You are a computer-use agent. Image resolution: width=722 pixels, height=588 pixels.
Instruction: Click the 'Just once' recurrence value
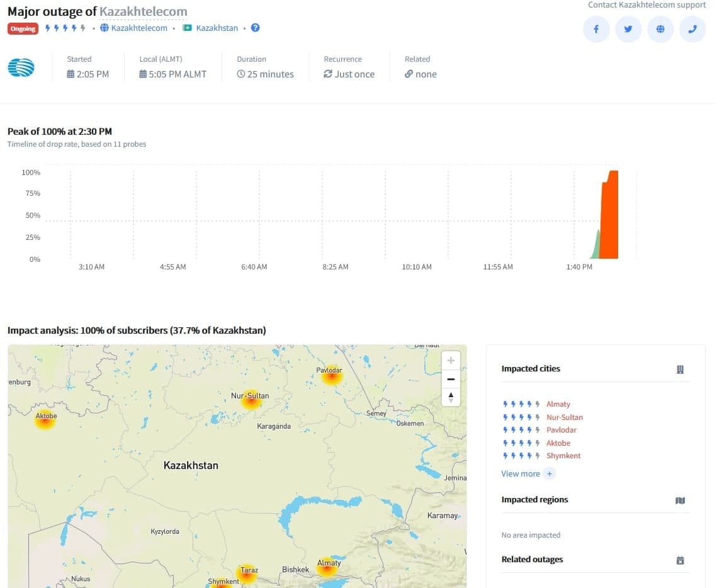click(354, 74)
